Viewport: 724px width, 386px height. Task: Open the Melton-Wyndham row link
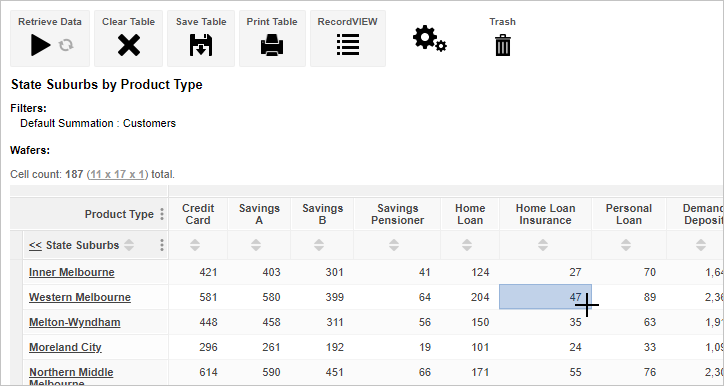[x=75, y=322]
